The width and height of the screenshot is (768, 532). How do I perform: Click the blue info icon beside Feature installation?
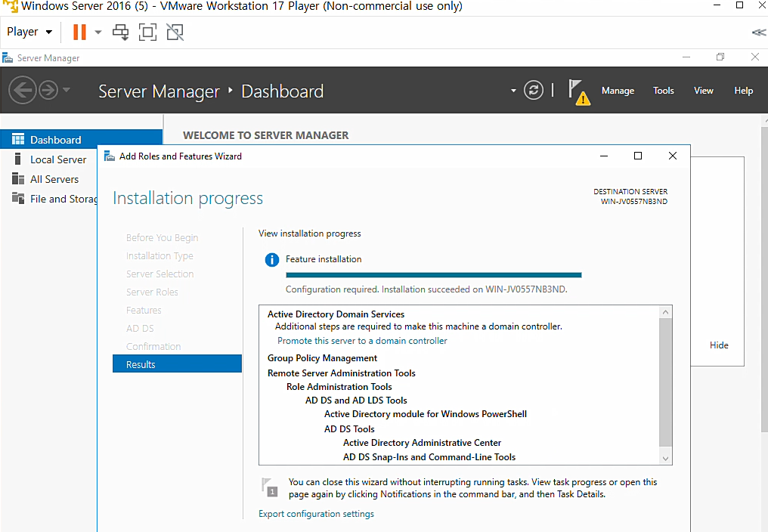272,260
